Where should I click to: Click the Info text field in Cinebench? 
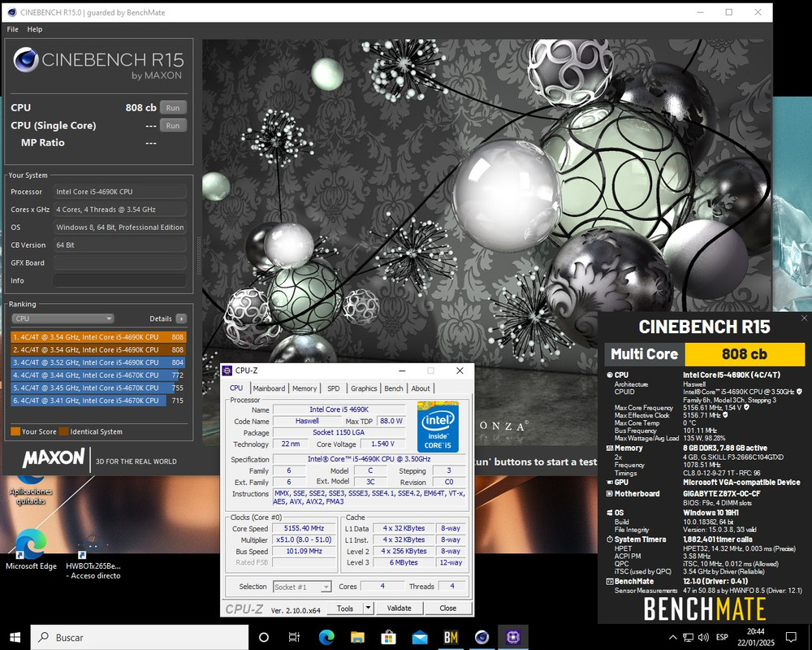click(x=119, y=280)
